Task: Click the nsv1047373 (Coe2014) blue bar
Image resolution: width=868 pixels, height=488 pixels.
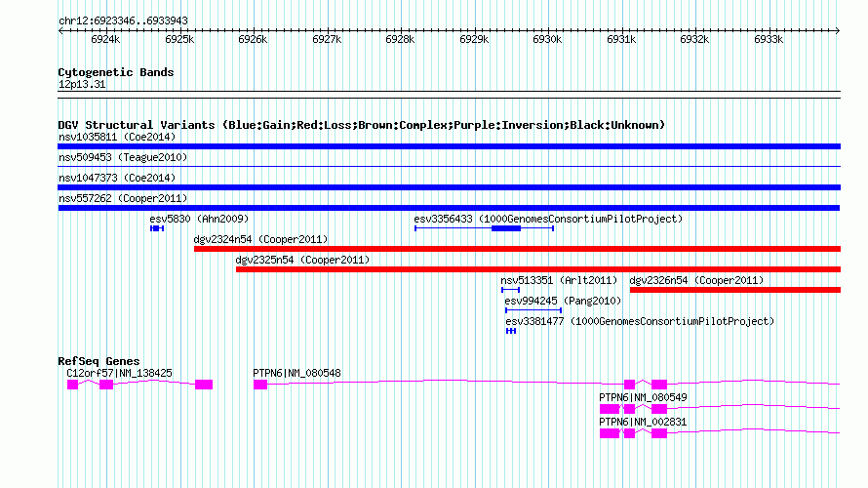Action: pos(449,187)
